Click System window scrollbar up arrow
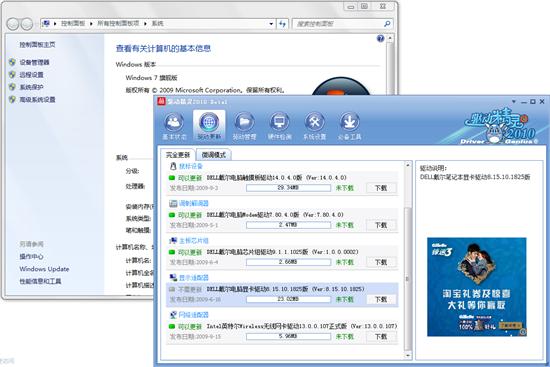The height and width of the screenshot is (367, 550). [390, 38]
